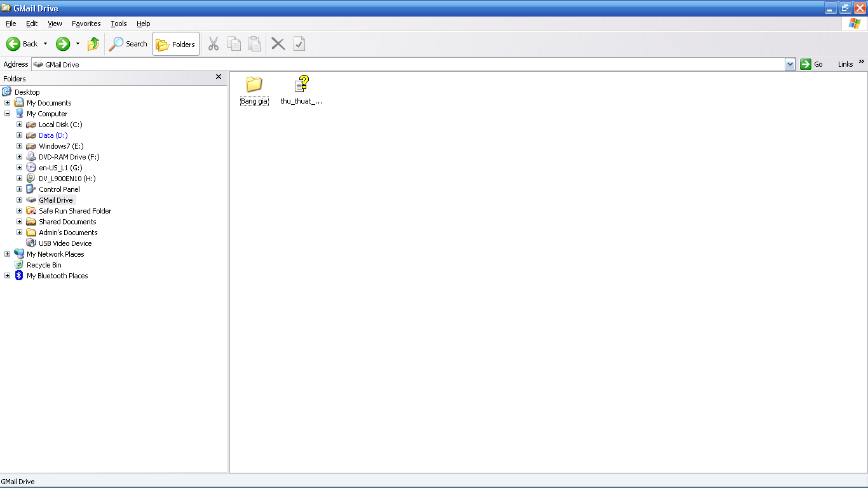Click the Address bar field

408,64
